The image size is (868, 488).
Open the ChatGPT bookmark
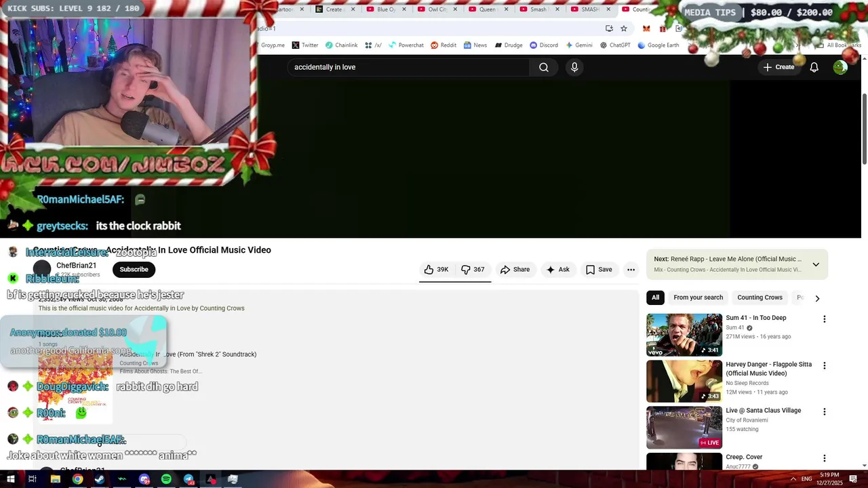(615, 45)
